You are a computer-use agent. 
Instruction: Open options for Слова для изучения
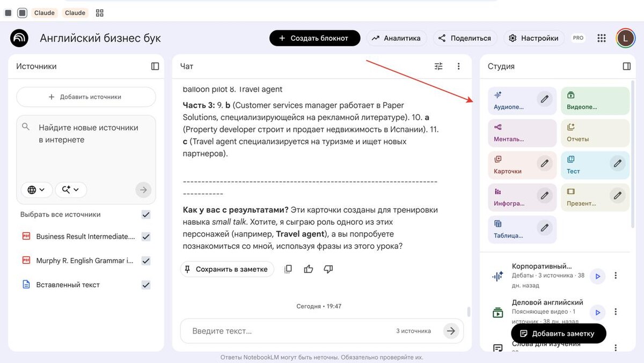click(616, 347)
